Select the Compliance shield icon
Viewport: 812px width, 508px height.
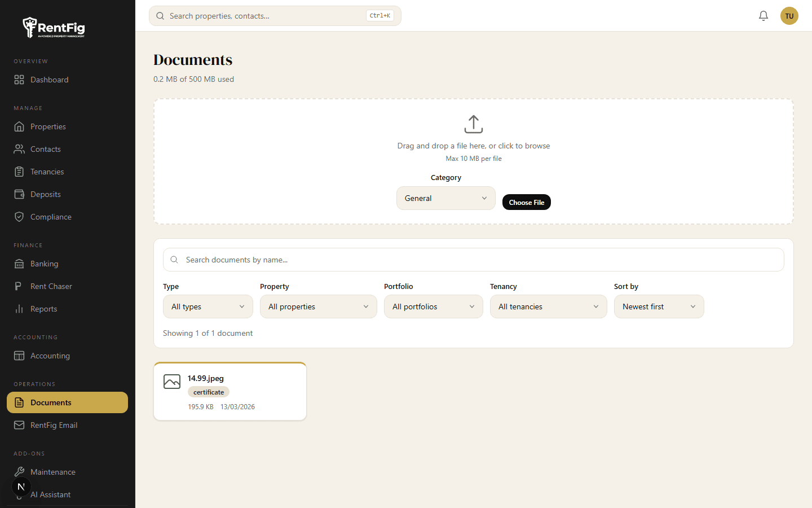click(20, 217)
